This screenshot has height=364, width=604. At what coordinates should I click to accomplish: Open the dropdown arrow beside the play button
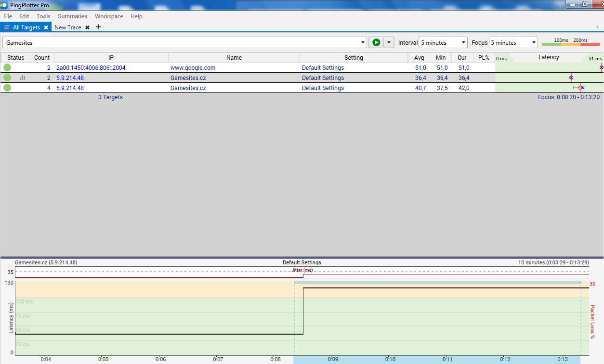pos(389,42)
